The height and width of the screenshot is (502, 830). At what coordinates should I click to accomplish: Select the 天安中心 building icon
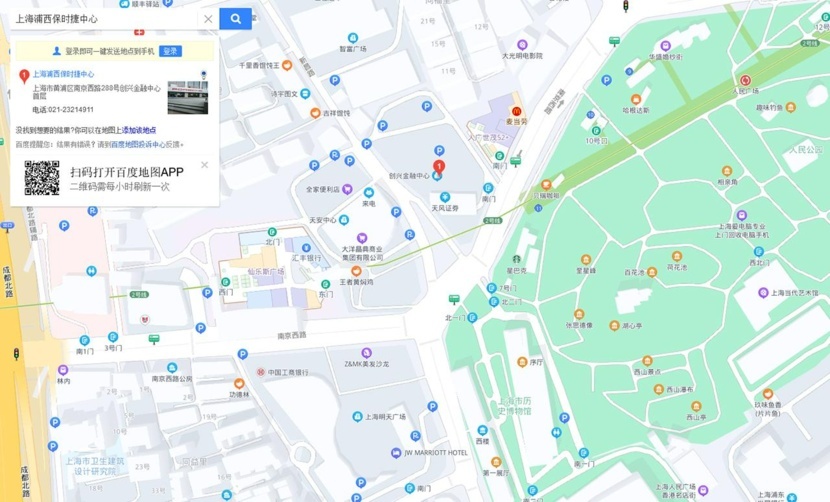pos(344,219)
